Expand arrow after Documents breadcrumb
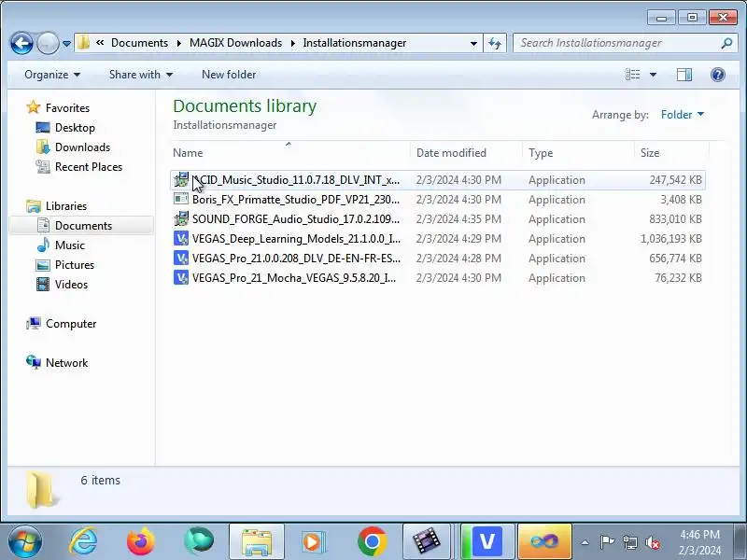This screenshot has width=747, height=560. point(178,43)
